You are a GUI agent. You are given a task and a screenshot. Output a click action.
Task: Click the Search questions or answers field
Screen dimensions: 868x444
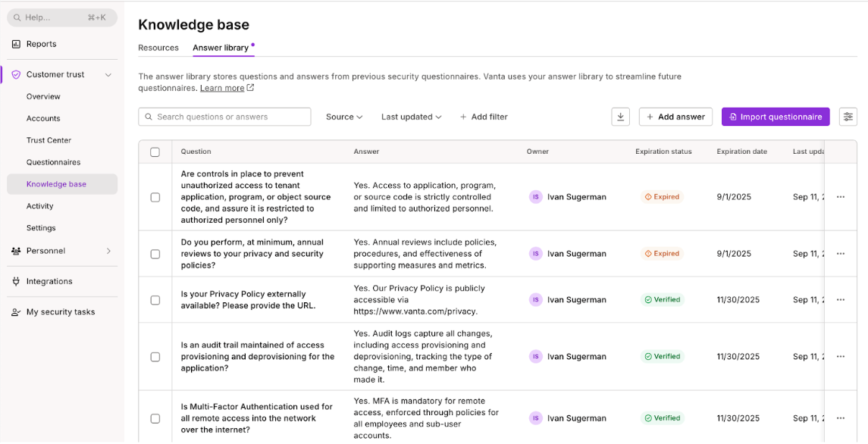[224, 117]
